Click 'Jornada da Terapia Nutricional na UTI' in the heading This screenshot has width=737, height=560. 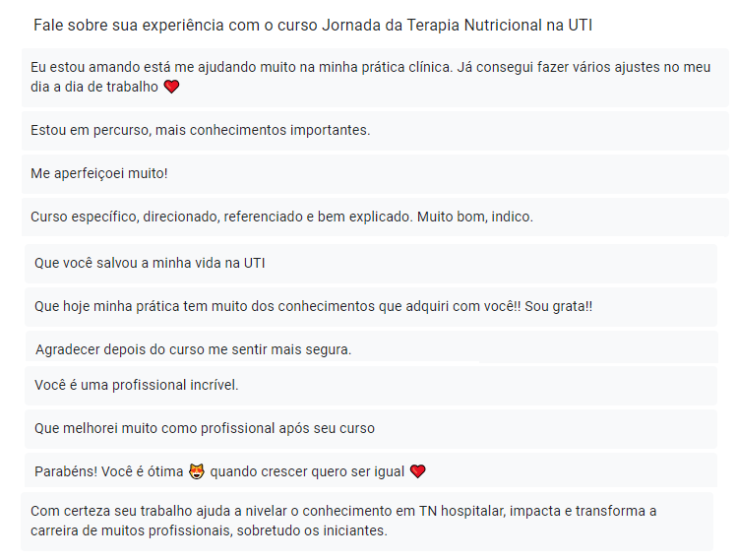pyautogui.click(x=457, y=25)
